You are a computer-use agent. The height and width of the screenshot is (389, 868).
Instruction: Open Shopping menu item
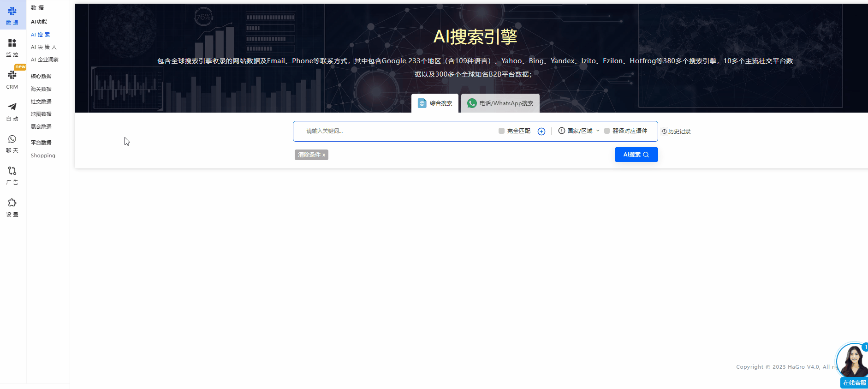click(x=43, y=156)
